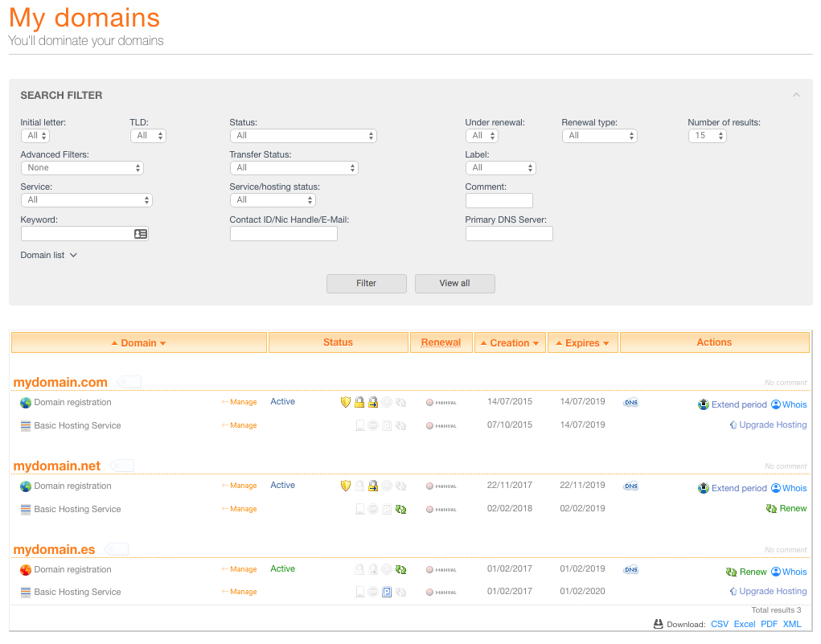Screen dimensions: 821x644
Task: Click the green renew status icon for mydomain.net hosting
Action: point(400,509)
